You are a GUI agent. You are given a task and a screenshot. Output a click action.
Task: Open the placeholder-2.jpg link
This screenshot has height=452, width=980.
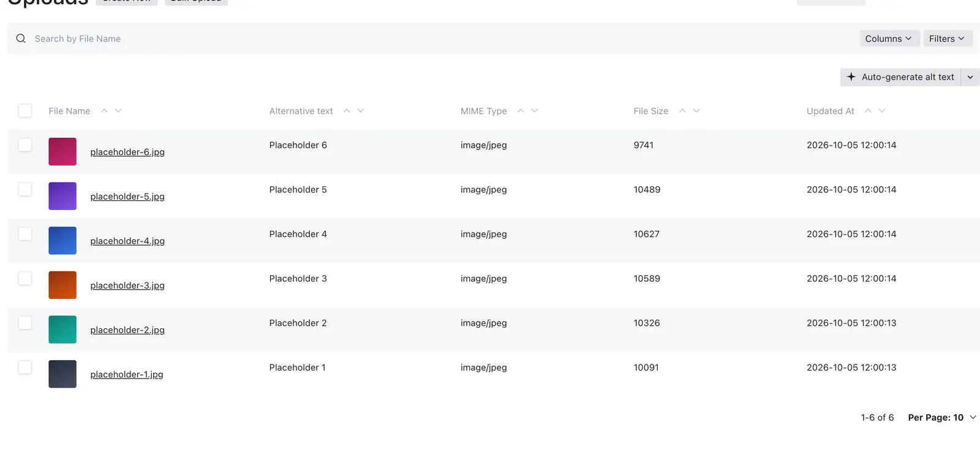[x=127, y=330]
